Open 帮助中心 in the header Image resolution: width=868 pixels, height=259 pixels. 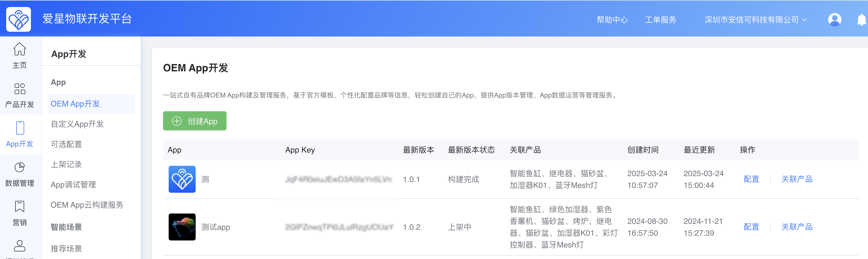pos(612,20)
